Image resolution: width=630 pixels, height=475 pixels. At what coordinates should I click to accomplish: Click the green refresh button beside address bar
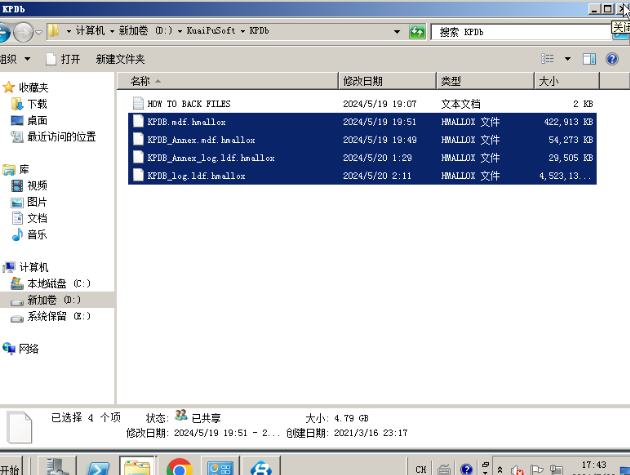pyautogui.click(x=418, y=32)
